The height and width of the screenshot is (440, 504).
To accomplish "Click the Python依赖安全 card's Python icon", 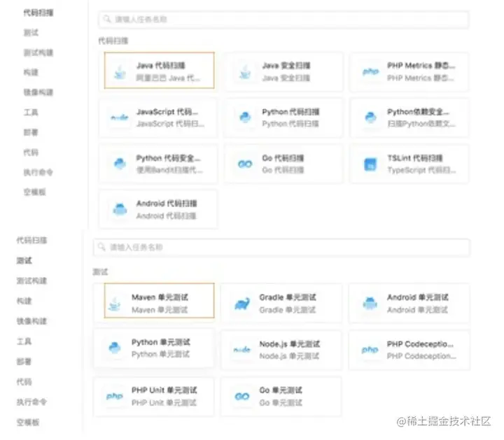I will pyautogui.click(x=370, y=118).
